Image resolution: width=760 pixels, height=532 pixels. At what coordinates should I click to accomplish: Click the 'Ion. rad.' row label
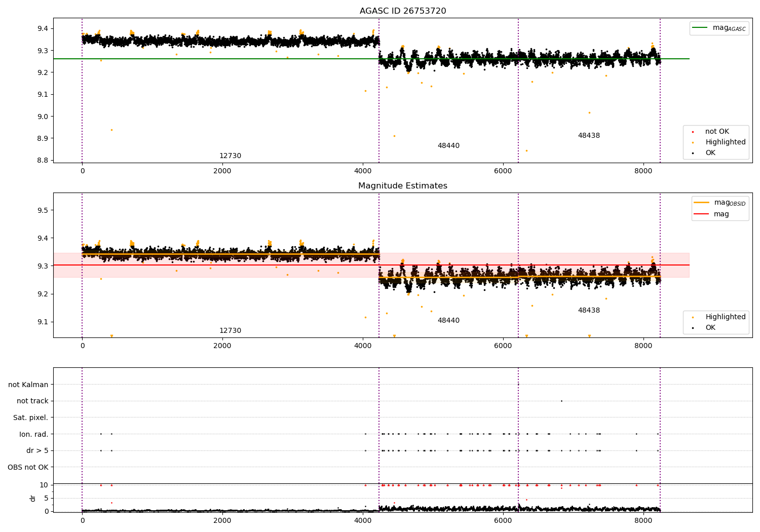point(34,434)
